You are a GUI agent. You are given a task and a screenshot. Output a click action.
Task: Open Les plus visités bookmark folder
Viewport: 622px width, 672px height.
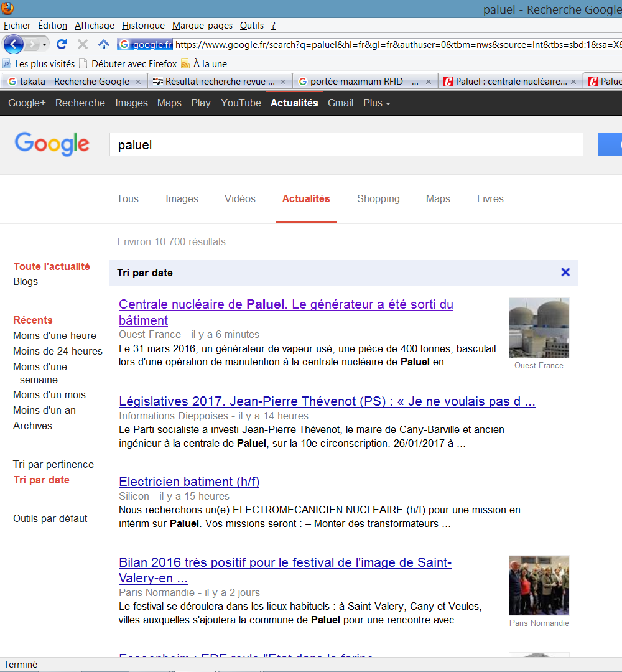[39, 64]
